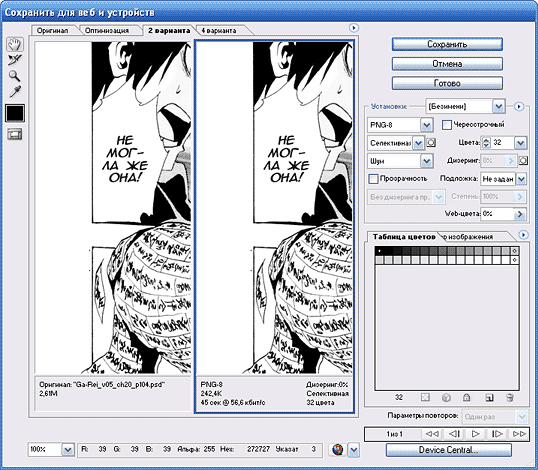Switch to the 4 варианта tab

coord(219,31)
